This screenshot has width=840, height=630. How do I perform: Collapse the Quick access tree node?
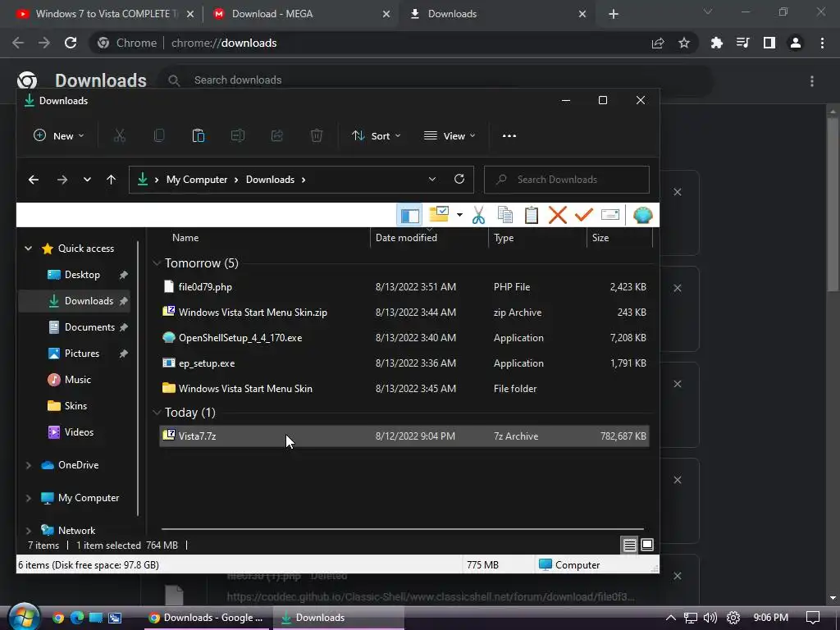29,249
